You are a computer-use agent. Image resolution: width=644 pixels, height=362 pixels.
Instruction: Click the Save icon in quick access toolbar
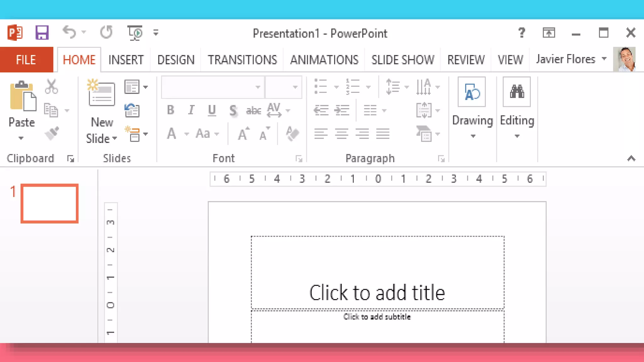(42, 33)
